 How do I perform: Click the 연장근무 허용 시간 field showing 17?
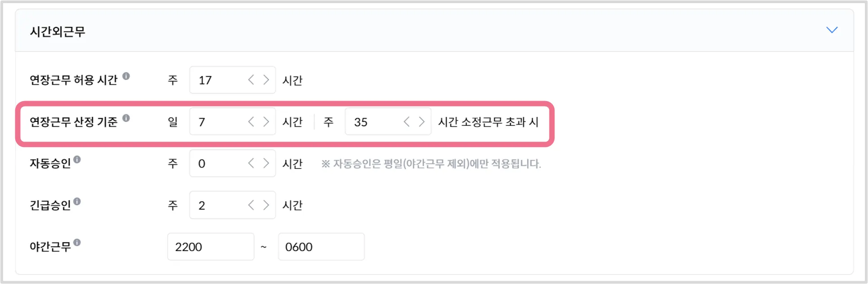[218, 80]
